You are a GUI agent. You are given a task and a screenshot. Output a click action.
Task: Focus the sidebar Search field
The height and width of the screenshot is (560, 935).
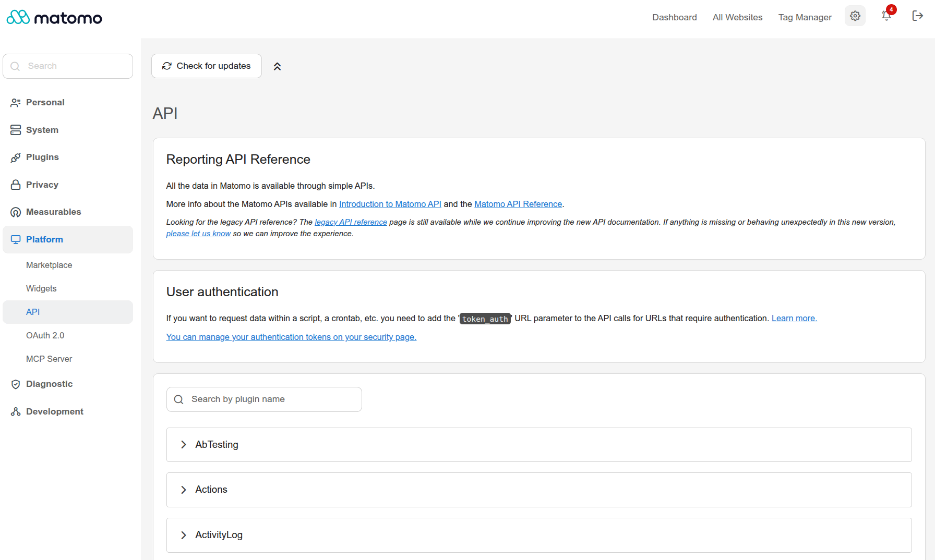pos(68,66)
